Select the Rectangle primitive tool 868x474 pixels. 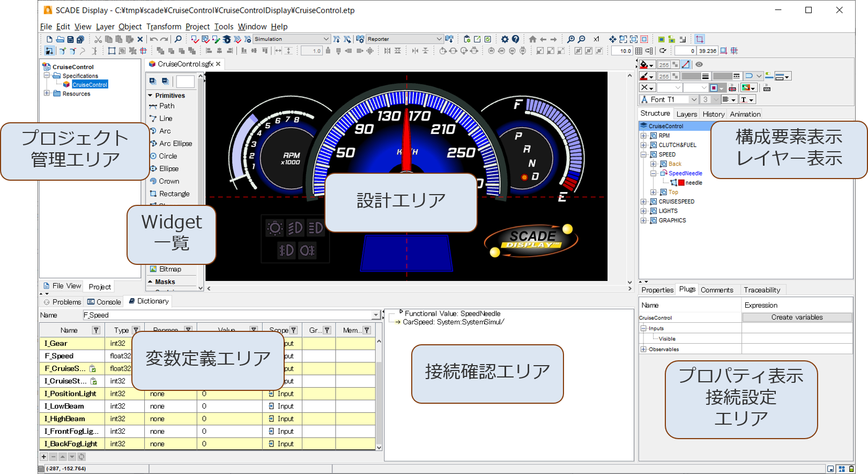[x=174, y=194]
